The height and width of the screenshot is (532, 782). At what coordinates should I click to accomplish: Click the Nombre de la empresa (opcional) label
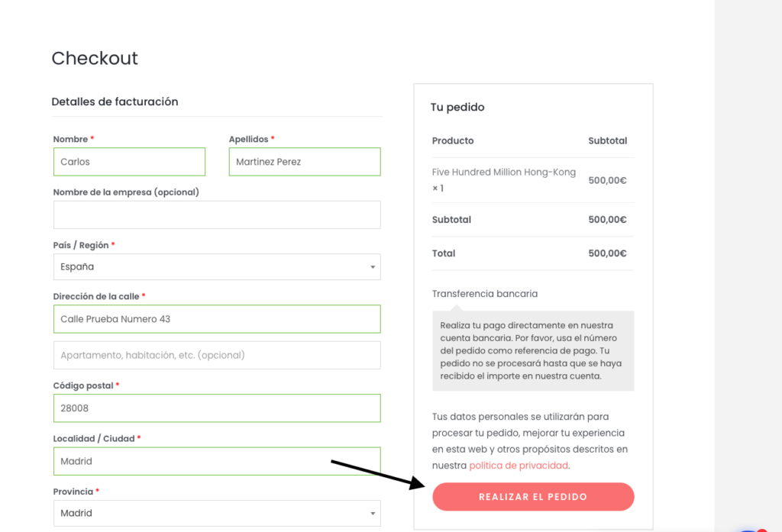[126, 192]
